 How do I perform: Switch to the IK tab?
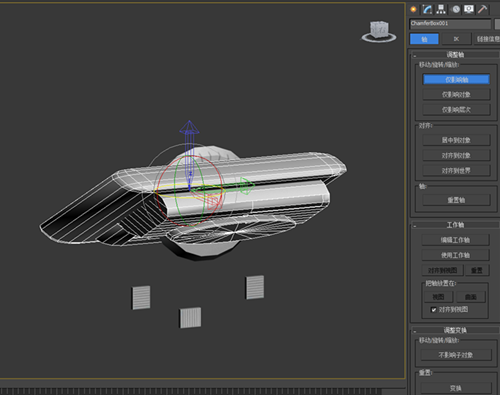point(456,39)
